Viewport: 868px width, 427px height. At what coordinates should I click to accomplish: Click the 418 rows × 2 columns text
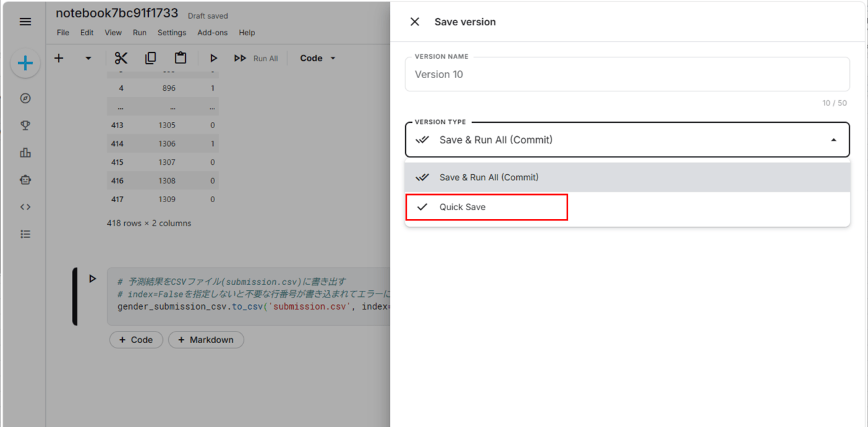pyautogui.click(x=149, y=224)
